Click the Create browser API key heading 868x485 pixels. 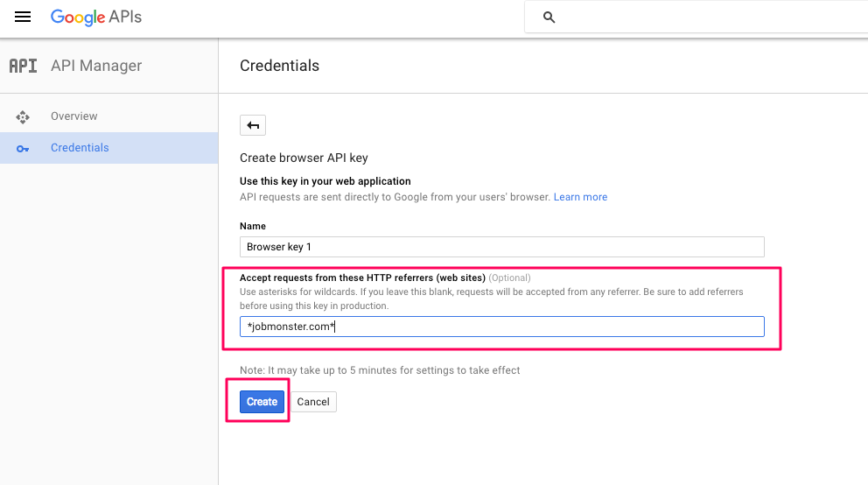coord(304,158)
